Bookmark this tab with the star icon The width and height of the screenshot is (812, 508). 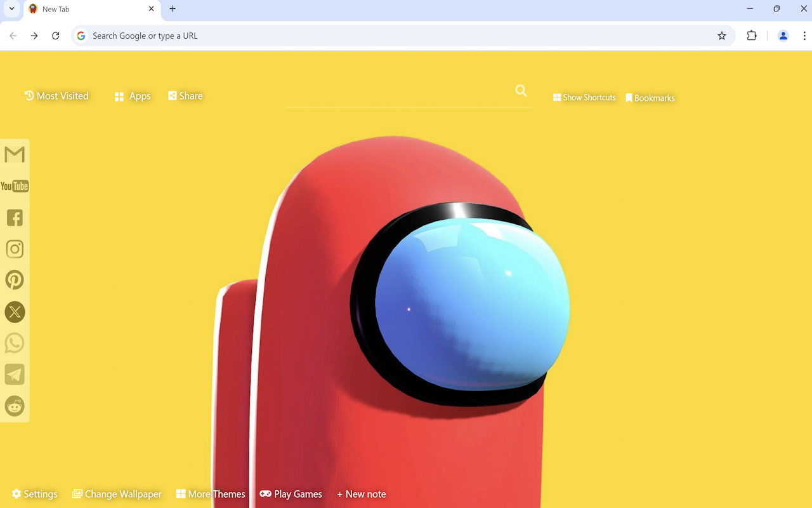(x=722, y=36)
